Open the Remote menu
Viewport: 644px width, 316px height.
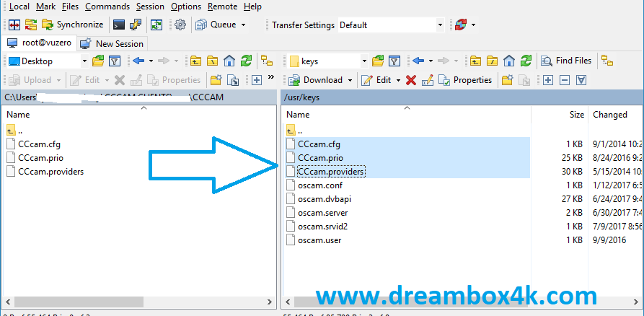(x=222, y=6)
